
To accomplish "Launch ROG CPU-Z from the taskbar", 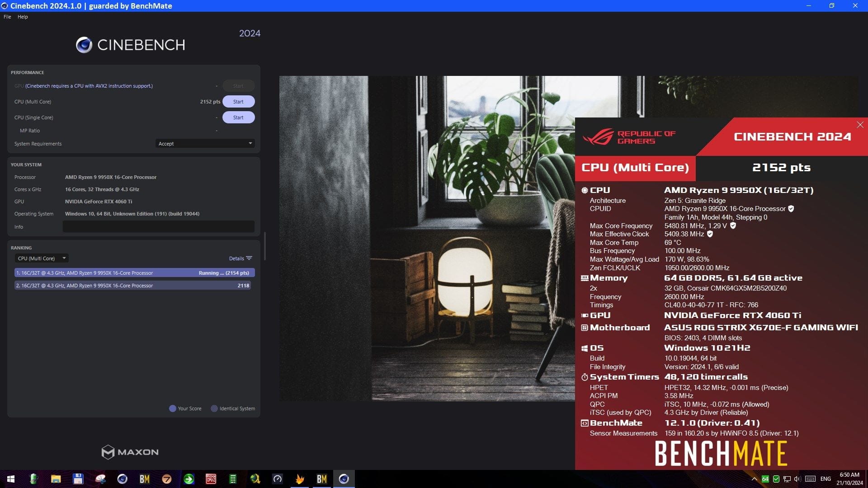I will point(211,479).
